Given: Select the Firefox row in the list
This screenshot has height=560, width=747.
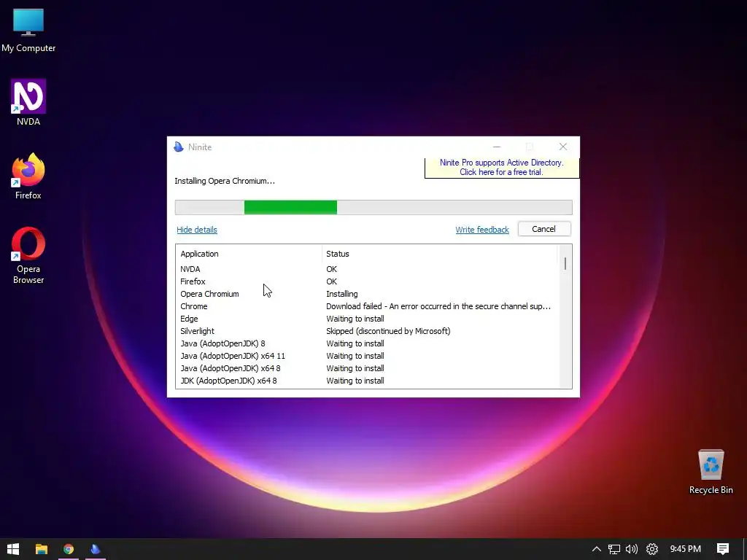Looking at the screenshot, I should point(367,281).
